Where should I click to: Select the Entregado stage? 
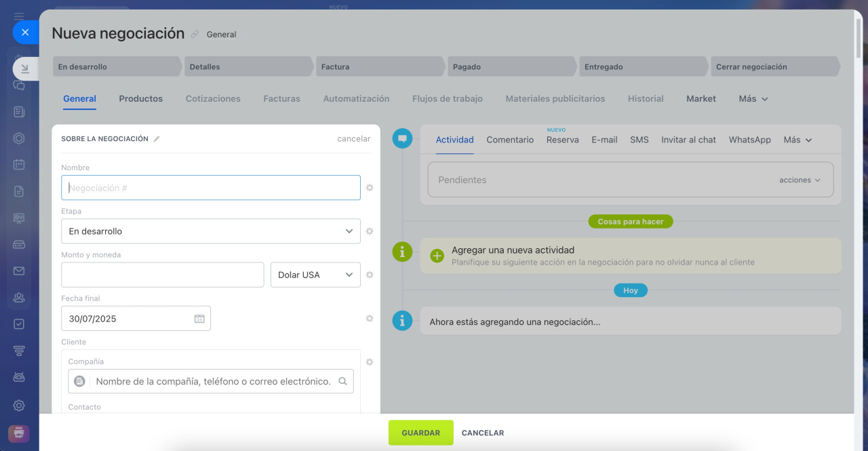click(644, 66)
